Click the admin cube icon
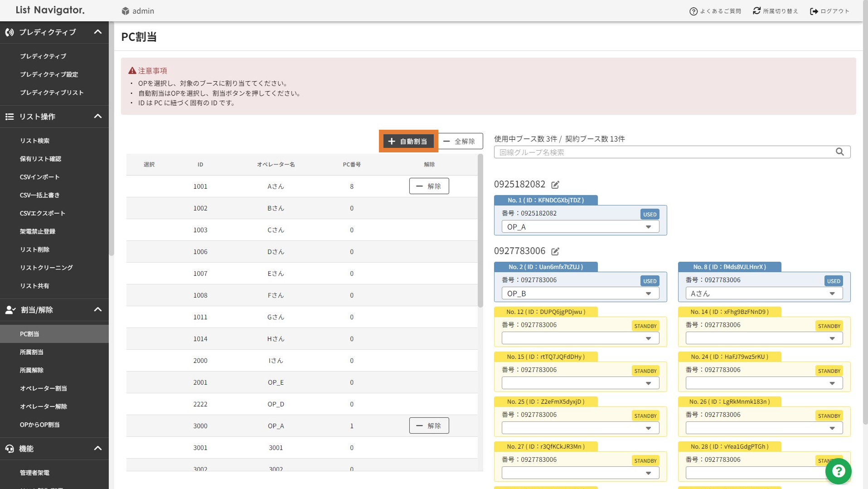The height and width of the screenshot is (489, 868). 126,11
